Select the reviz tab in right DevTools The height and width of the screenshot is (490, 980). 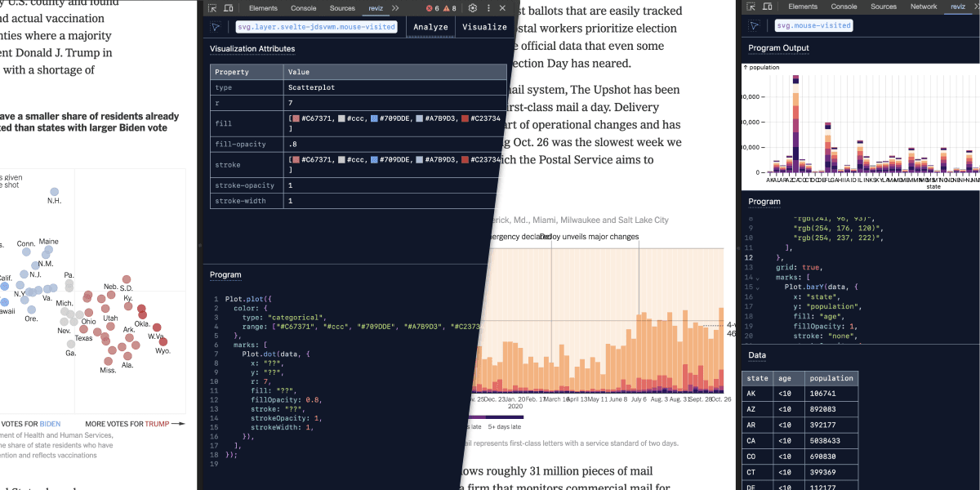tap(956, 7)
